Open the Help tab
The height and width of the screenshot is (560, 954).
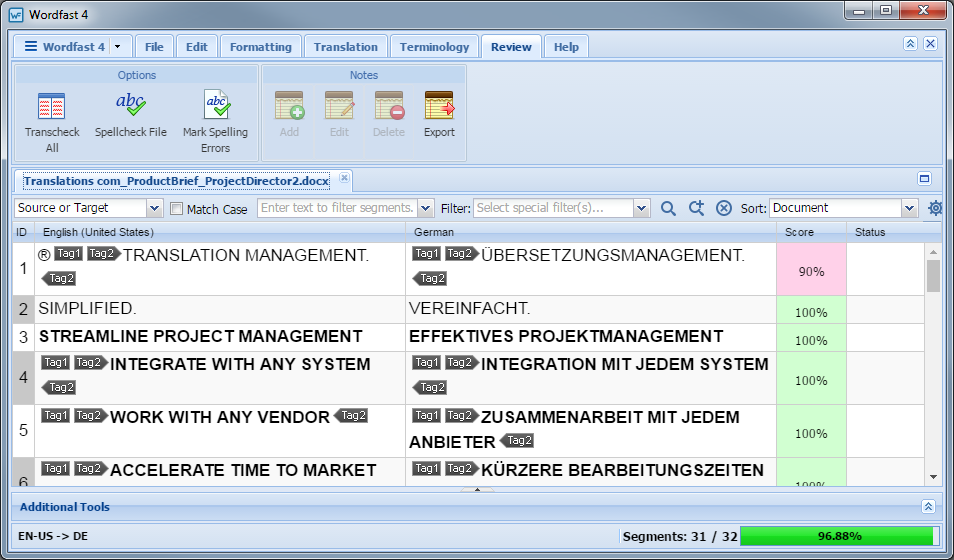coord(566,47)
